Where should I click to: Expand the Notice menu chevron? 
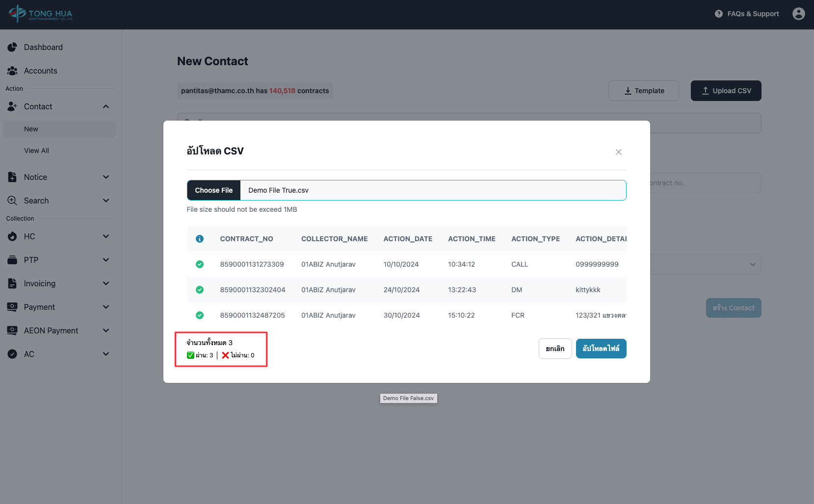click(106, 177)
